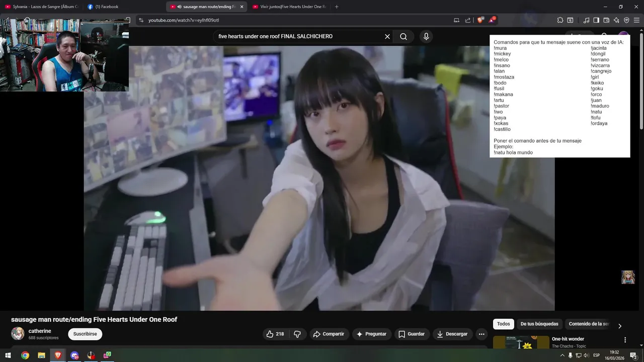The height and width of the screenshot is (362, 644).
Task: Click the !castillo command text
Action: coord(502,129)
